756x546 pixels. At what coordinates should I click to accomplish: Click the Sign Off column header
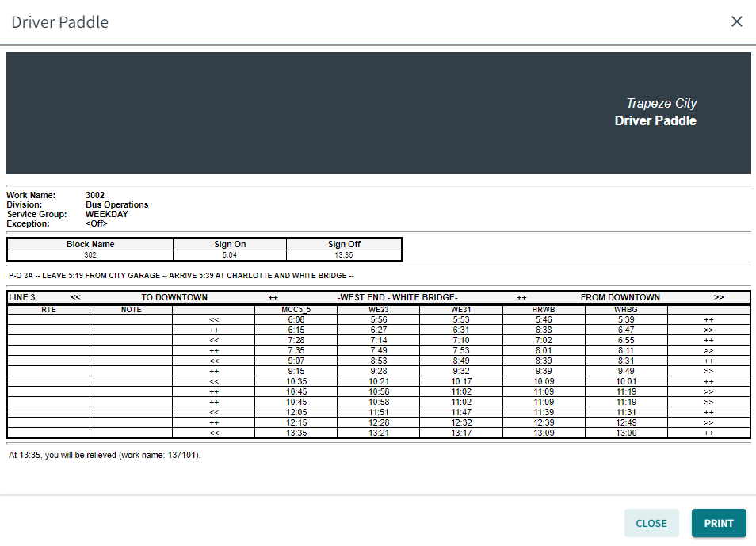coord(344,244)
